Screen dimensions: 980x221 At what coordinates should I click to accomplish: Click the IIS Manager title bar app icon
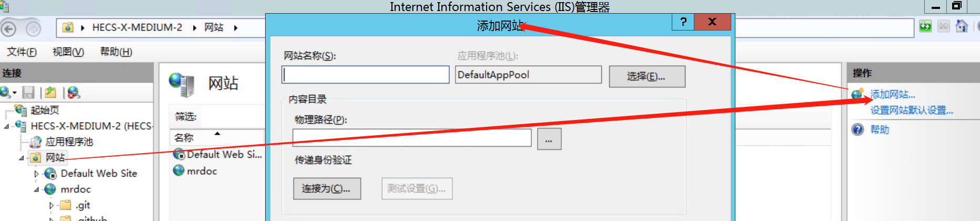5,6
